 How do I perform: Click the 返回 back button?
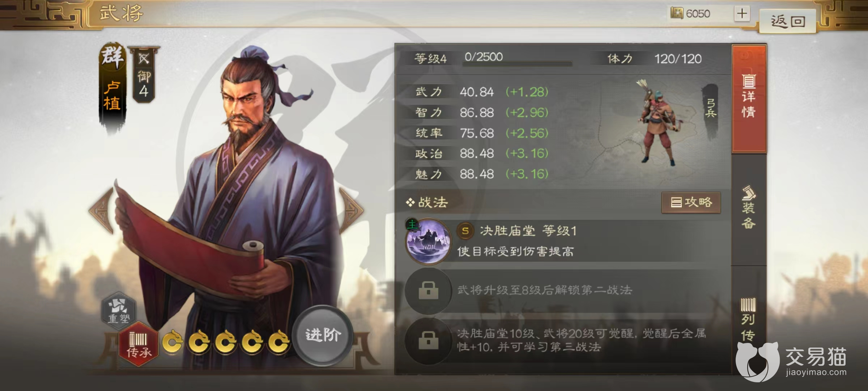click(x=788, y=22)
